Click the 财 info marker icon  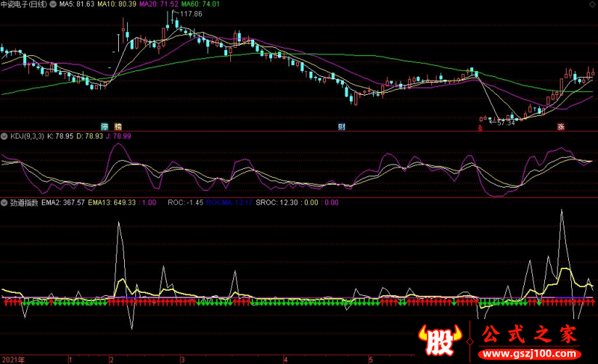(x=342, y=126)
